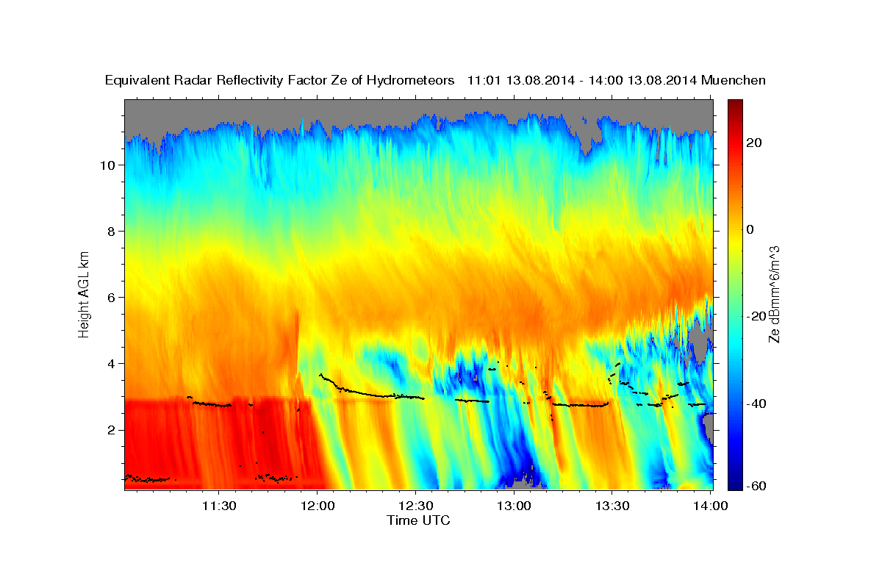Click the 12:00 time tick label

tap(317, 506)
